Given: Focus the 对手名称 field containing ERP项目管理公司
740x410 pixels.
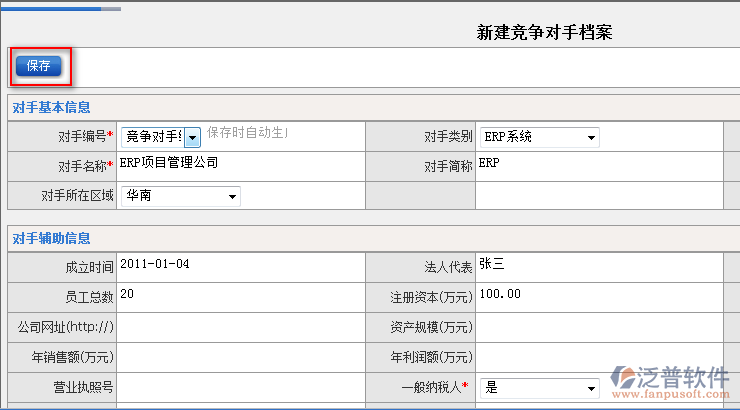Looking at the screenshot, I should (x=240, y=164).
